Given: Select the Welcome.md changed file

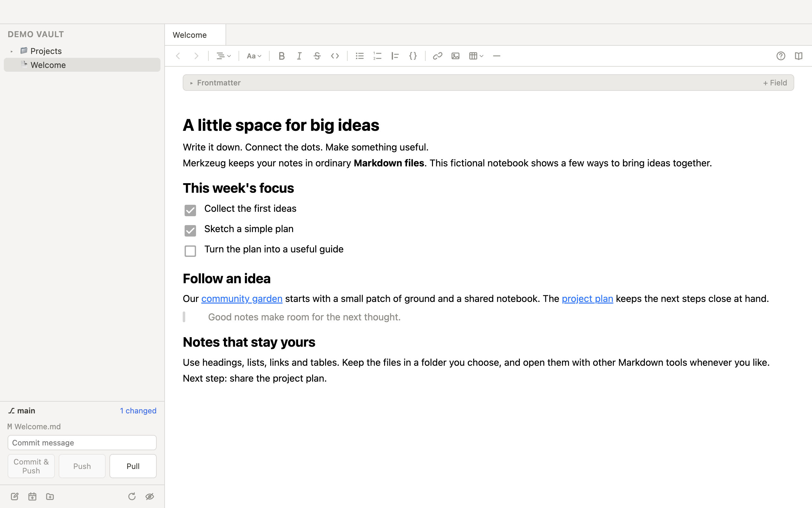Looking at the screenshot, I should (34, 426).
